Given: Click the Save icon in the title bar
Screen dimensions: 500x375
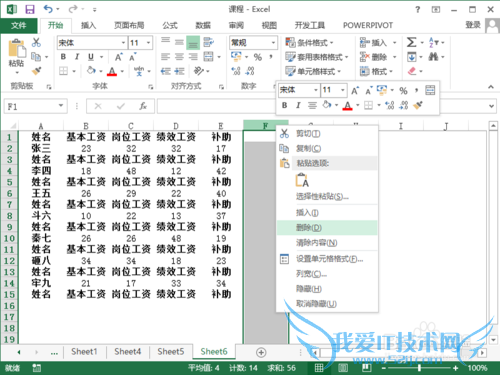Looking at the screenshot, I should (30, 9).
